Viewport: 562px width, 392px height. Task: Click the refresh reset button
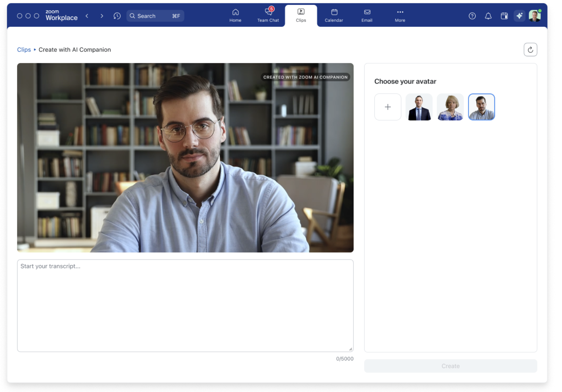tap(530, 50)
